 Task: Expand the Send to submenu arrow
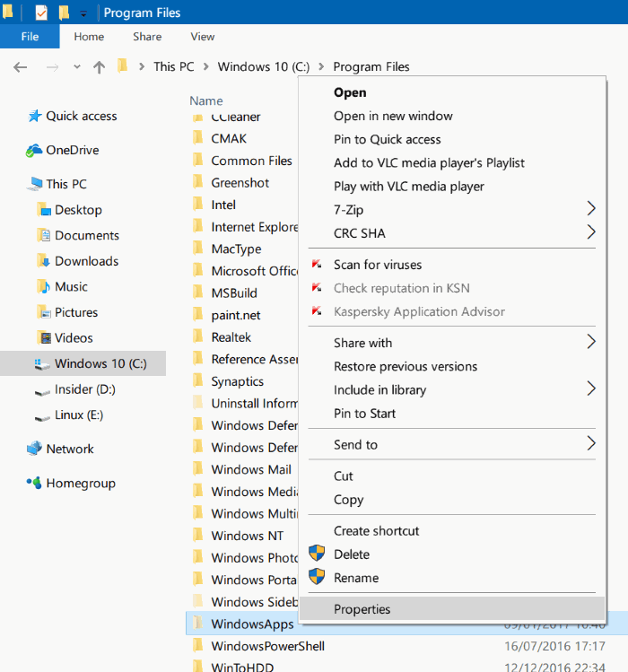(591, 443)
